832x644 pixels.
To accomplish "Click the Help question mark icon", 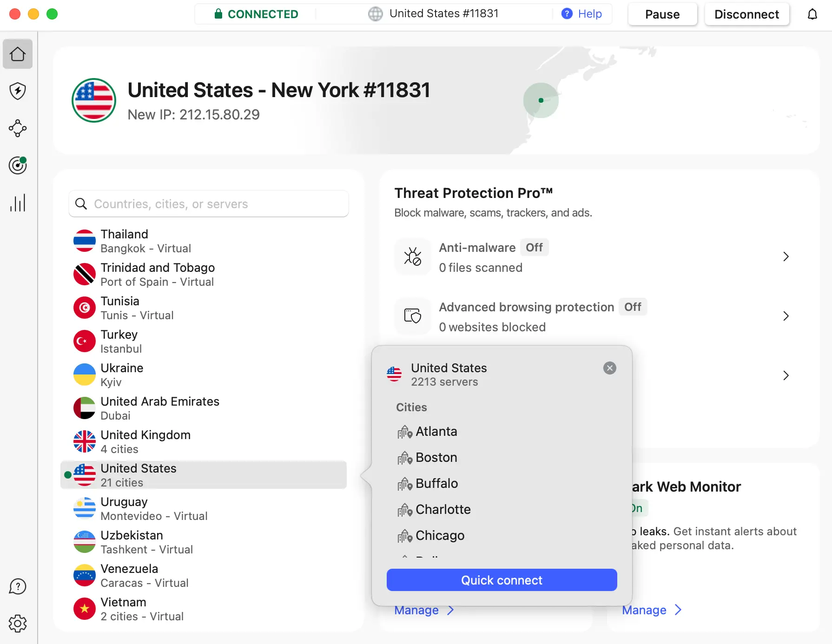I will coord(567,14).
